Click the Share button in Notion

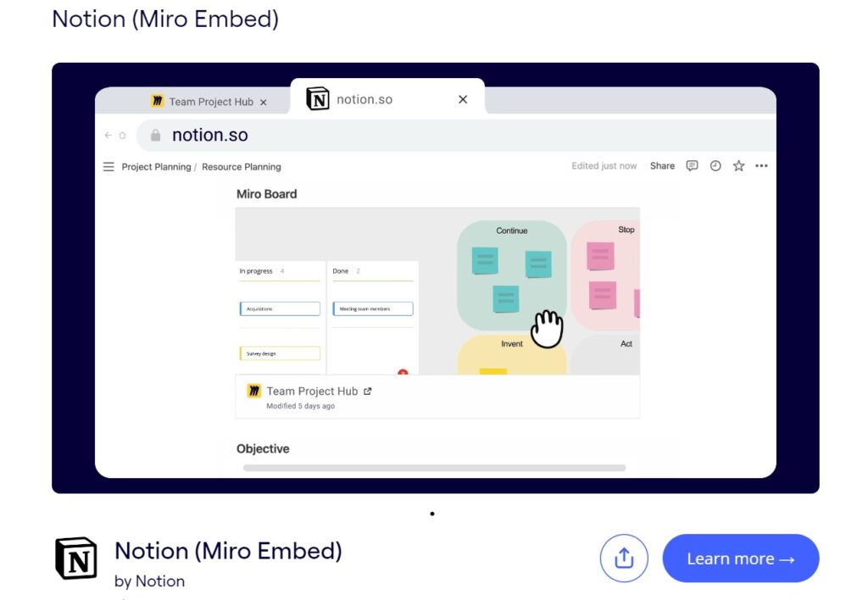[662, 165]
